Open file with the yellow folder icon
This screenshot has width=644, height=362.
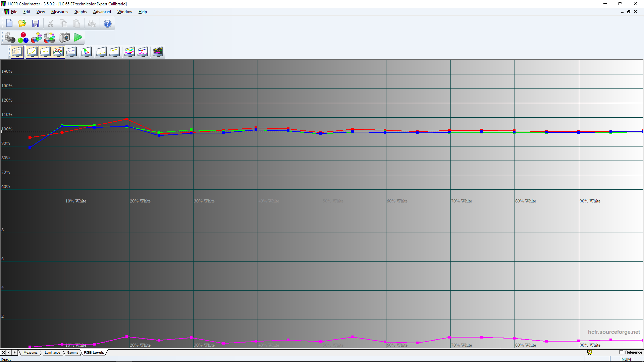tap(22, 23)
